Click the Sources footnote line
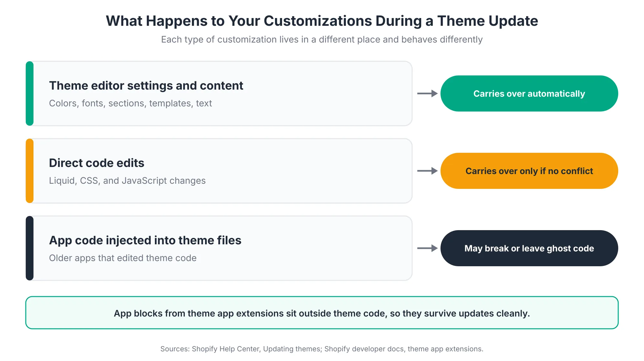Image resolution: width=644 pixels, height=361 pixels. [x=322, y=349]
